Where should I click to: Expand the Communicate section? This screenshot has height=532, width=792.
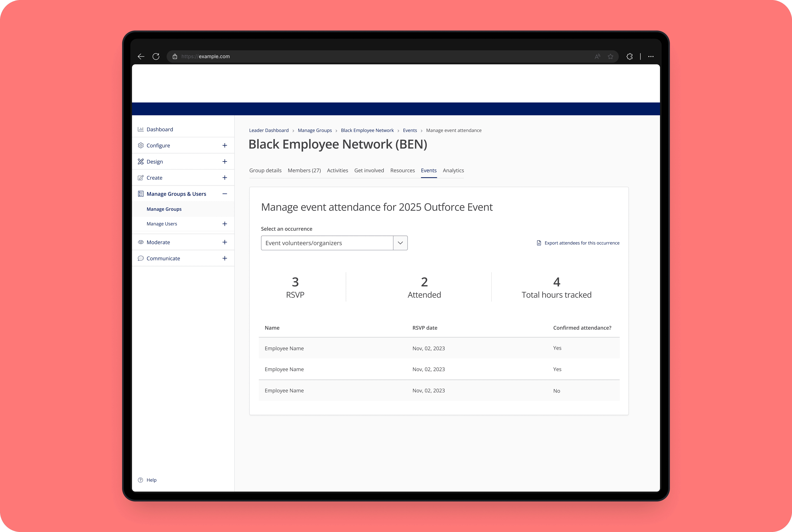[x=225, y=258]
